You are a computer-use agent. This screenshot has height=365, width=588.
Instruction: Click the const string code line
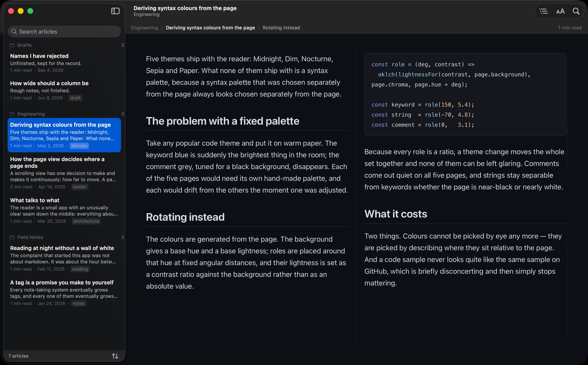[423, 115]
